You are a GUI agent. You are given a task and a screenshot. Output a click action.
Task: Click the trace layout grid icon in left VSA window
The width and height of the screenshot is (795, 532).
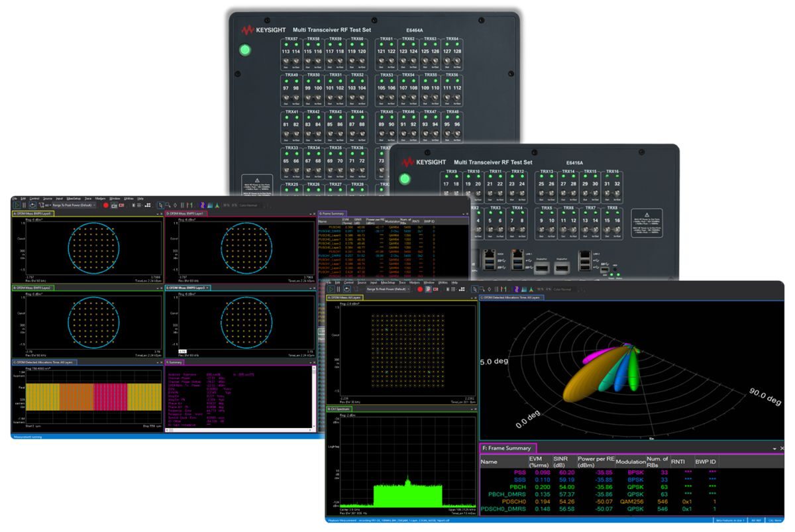pos(148,205)
